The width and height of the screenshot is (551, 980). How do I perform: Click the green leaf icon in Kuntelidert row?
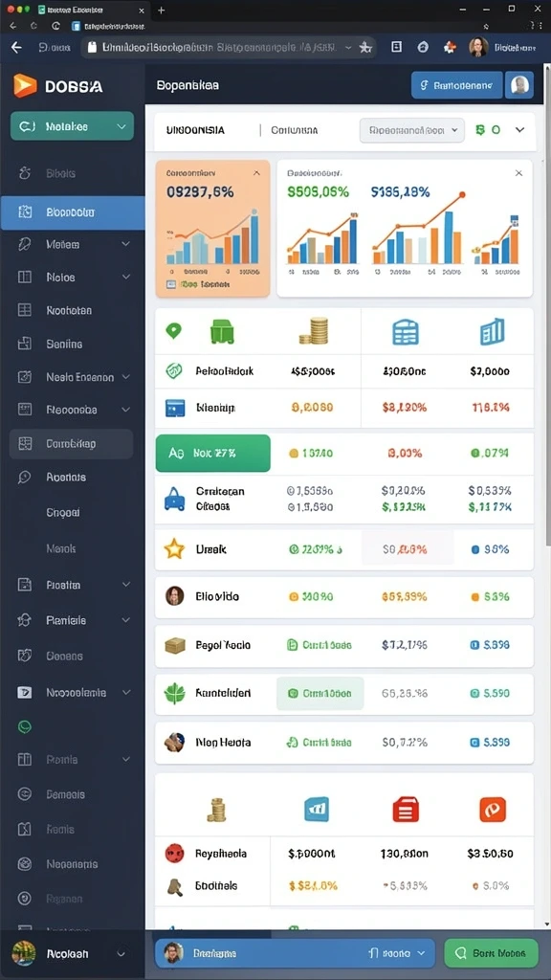coord(175,693)
